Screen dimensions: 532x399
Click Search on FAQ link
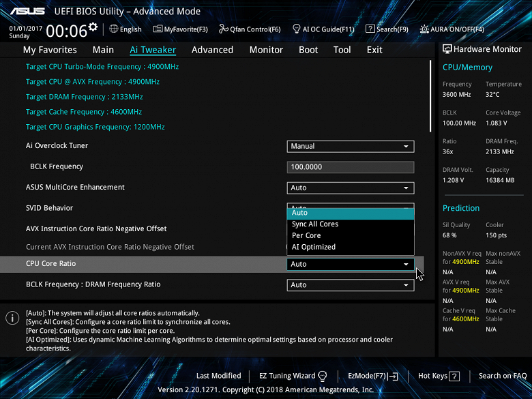point(503,376)
